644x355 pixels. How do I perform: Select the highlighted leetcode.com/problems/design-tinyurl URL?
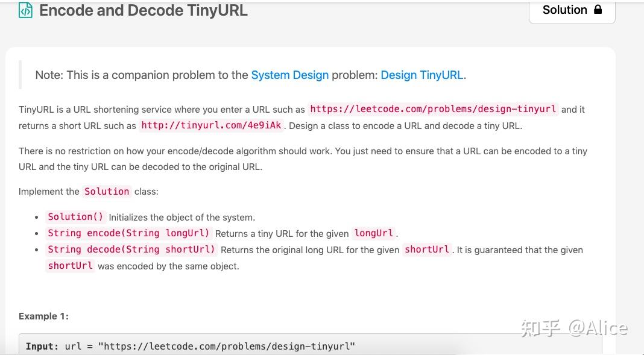click(x=432, y=109)
